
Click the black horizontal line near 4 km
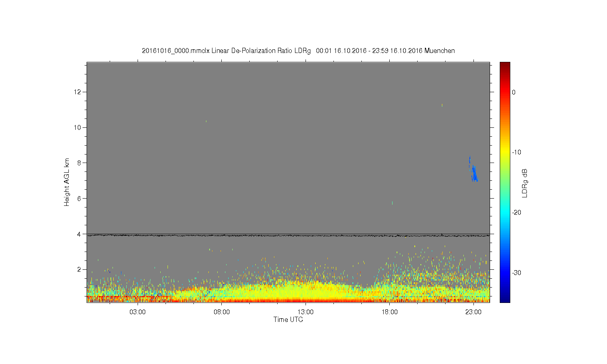(288, 235)
